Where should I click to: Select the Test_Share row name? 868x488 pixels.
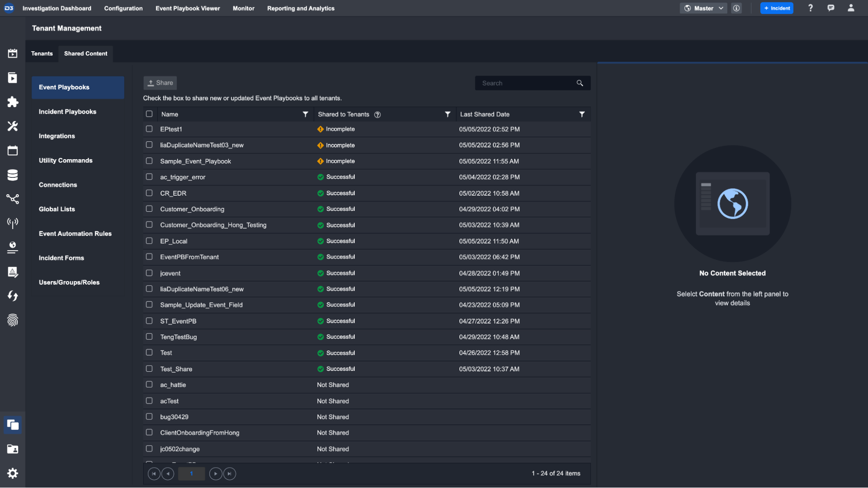click(x=176, y=369)
